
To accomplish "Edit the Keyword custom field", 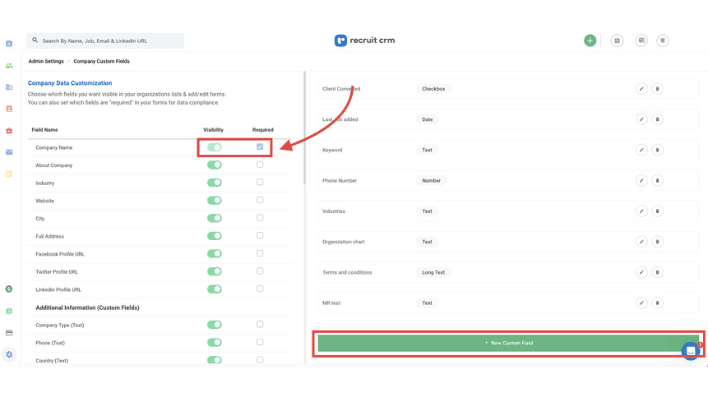I will click(642, 150).
